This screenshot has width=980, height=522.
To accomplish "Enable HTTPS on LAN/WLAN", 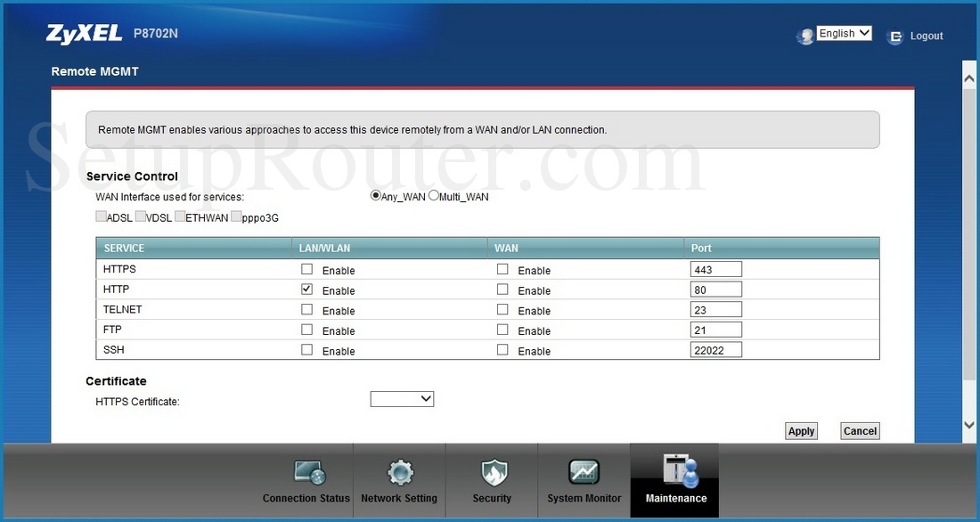I will 306,267.
